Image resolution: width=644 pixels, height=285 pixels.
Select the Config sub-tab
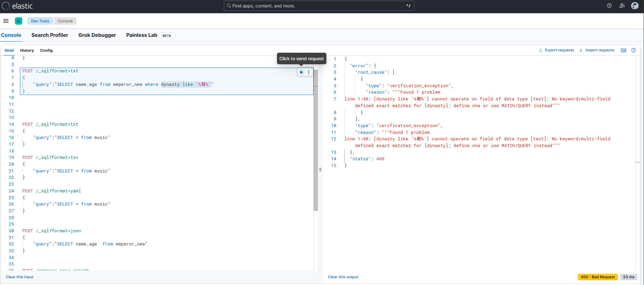(46, 50)
